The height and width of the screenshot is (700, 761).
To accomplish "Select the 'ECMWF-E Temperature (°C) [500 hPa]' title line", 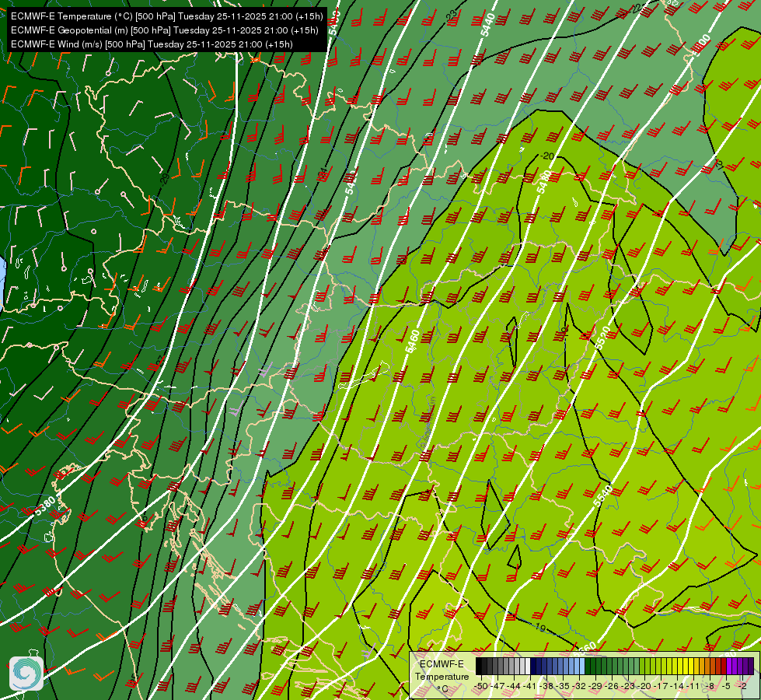I will 166,16.
